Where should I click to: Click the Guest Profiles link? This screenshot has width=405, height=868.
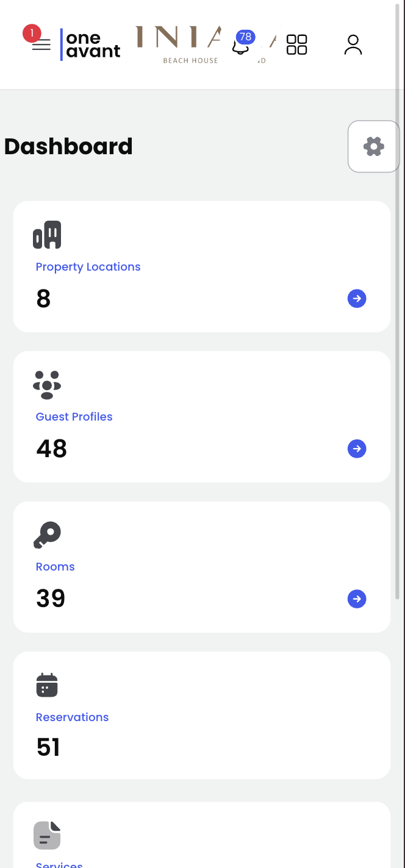(74, 416)
